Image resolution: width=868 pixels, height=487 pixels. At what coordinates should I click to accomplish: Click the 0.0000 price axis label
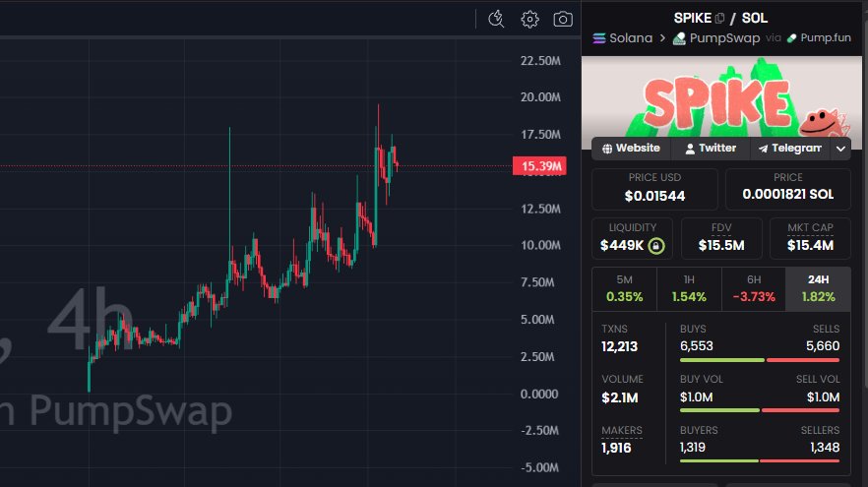[538, 394]
